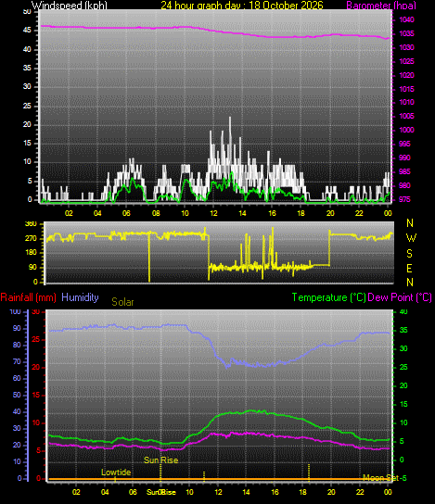This screenshot has width=435, height=504.
Task: Click the magenta 'Dew Point (°C)' legend label
Action: pos(400,297)
